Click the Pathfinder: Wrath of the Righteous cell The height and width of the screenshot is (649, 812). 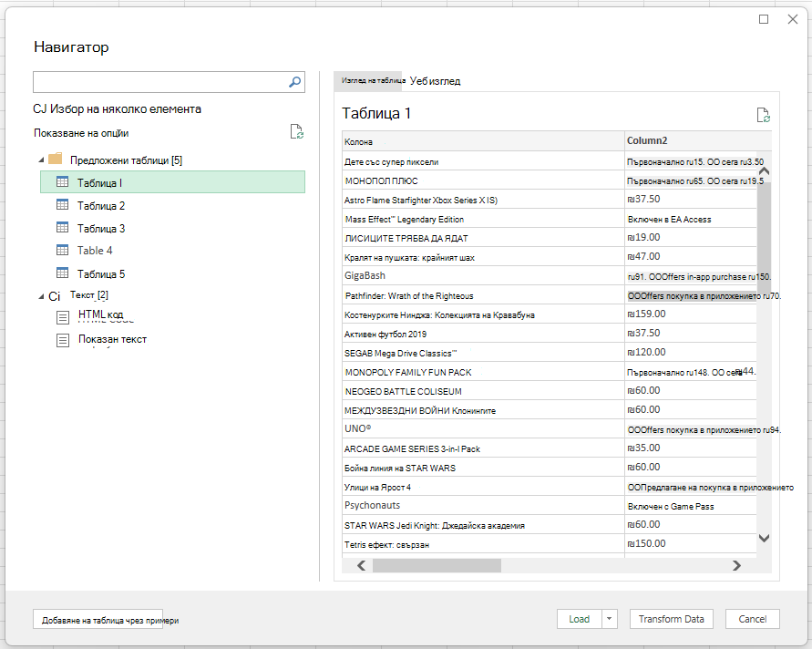point(483,295)
